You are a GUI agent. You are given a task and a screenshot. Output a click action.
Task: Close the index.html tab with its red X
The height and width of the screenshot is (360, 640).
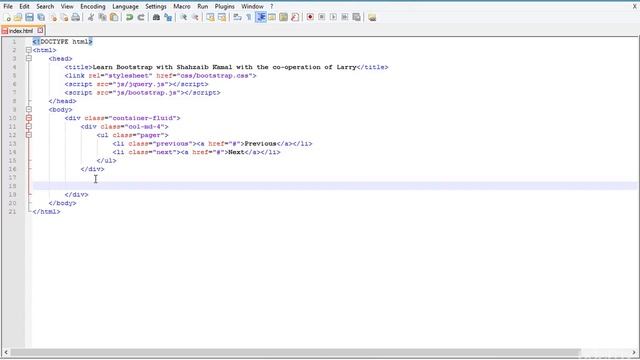click(x=40, y=30)
